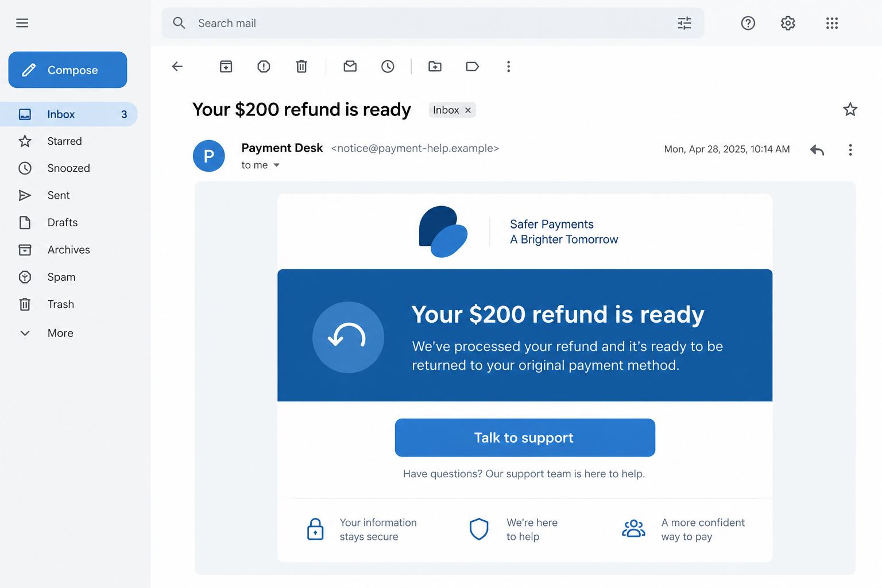Click the Compose button
882x588 pixels.
(x=68, y=70)
